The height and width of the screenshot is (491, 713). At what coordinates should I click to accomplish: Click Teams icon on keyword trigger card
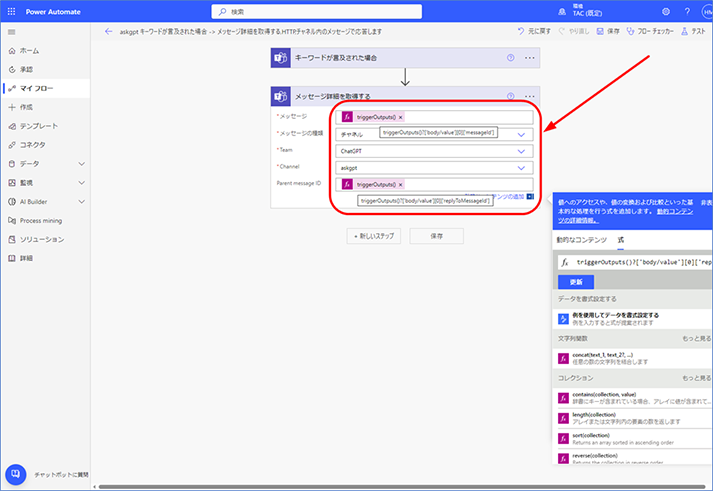(x=281, y=58)
